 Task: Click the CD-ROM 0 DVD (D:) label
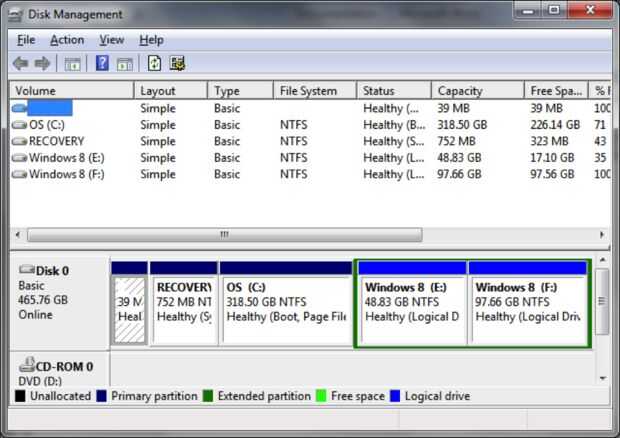pos(59,370)
